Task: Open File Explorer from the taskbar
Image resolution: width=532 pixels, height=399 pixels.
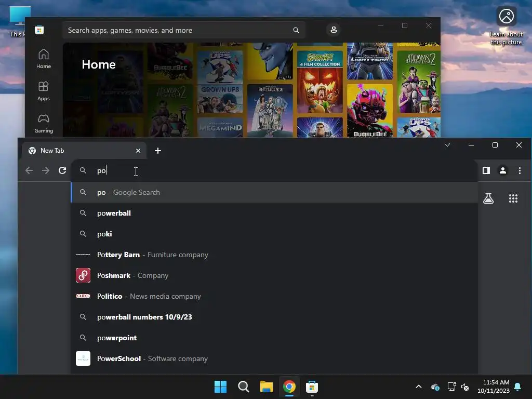Action: (x=267, y=387)
